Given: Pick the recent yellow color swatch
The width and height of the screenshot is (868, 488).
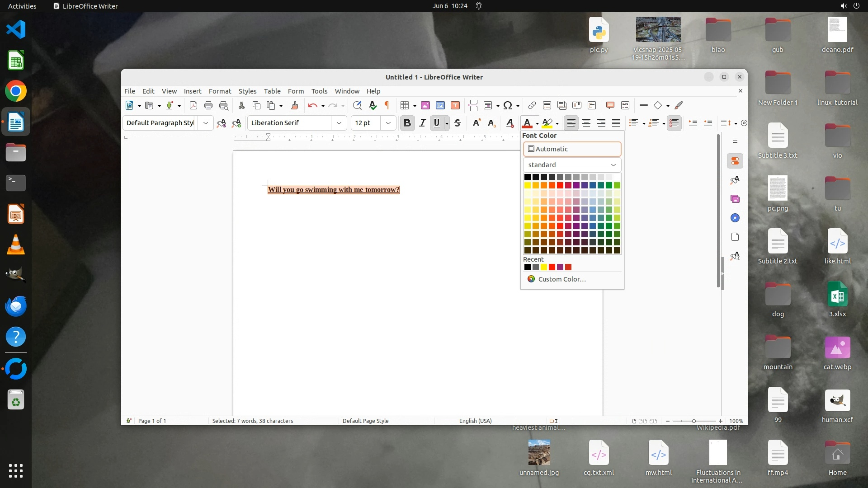Looking at the screenshot, I should coord(544,267).
